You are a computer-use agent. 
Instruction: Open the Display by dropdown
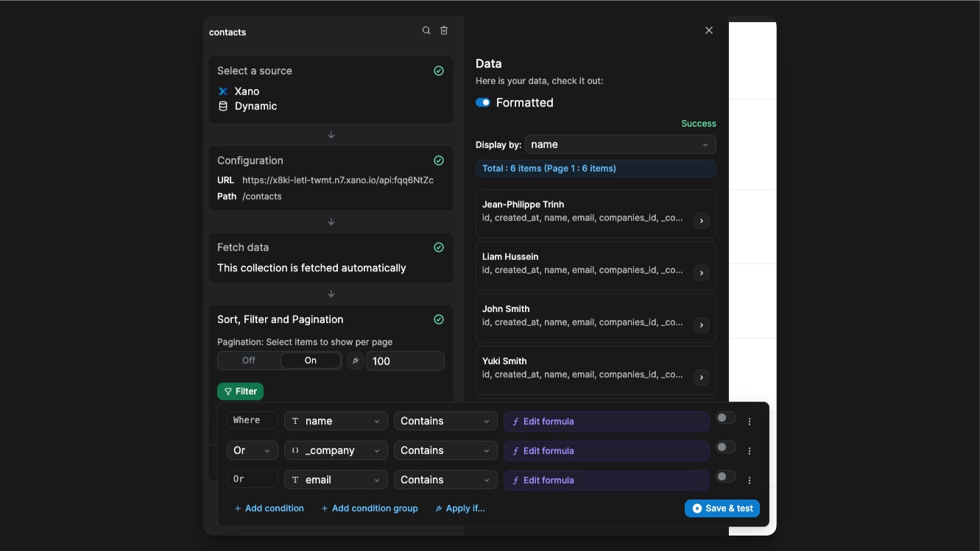(619, 144)
